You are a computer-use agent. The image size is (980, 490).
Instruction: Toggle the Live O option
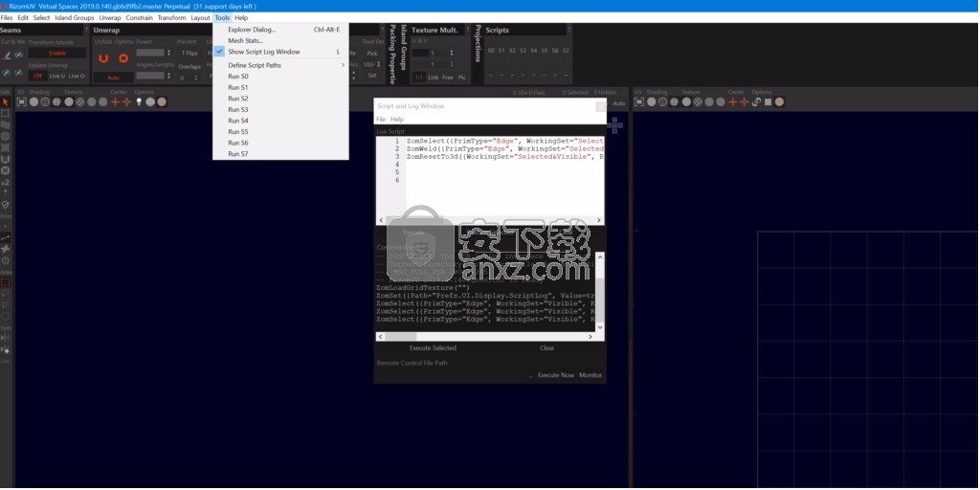pyautogui.click(x=77, y=76)
